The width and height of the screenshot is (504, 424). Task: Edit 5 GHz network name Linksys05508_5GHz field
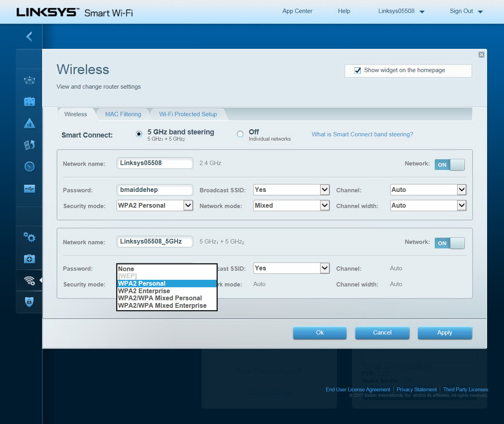tap(155, 242)
